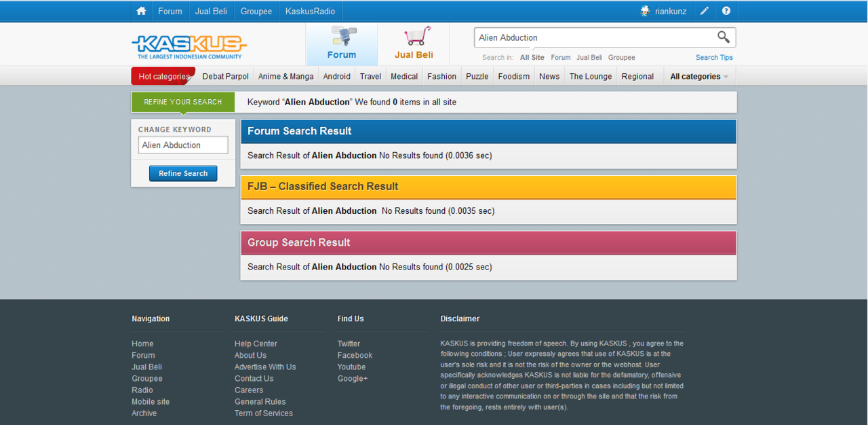
Task: Open the pencil create-post icon
Action: click(705, 11)
